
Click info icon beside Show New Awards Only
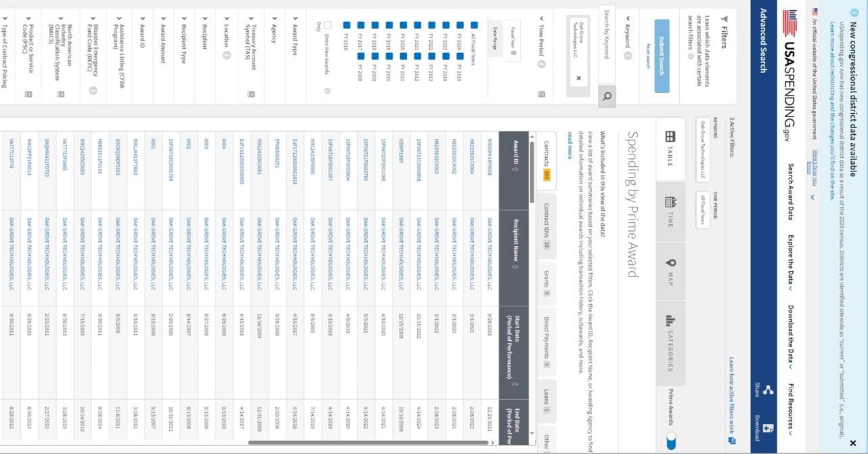point(327,90)
